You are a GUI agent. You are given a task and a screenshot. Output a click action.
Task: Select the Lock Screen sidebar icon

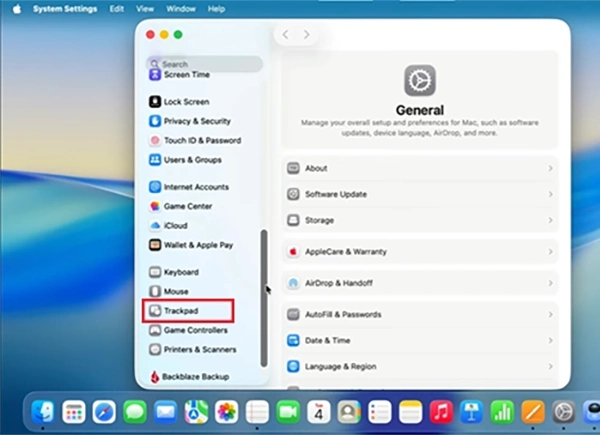click(x=155, y=102)
